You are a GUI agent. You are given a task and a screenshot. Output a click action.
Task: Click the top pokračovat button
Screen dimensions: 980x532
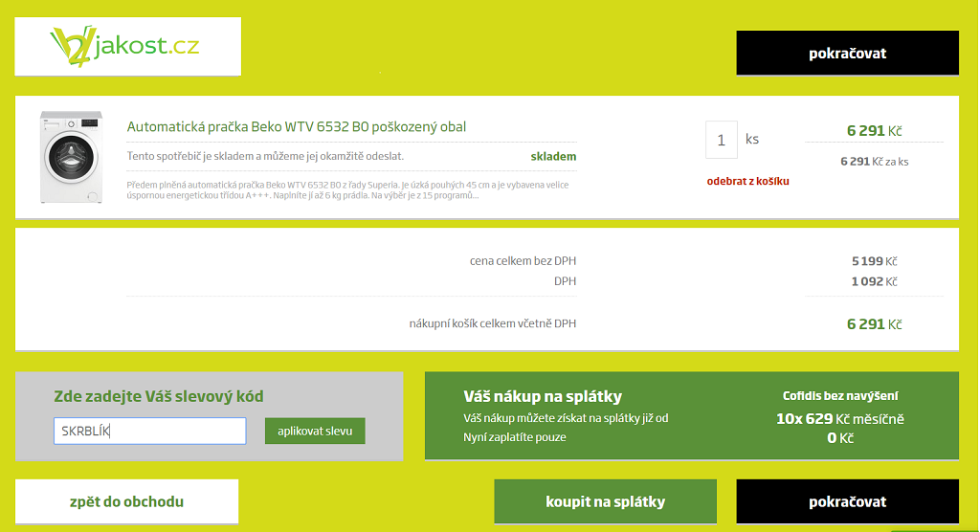click(x=847, y=54)
